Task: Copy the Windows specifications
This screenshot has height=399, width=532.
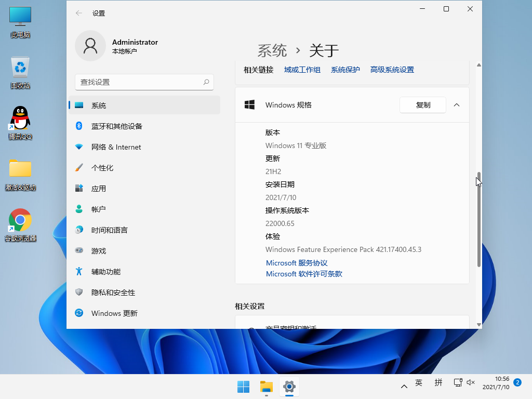Action: (x=423, y=105)
